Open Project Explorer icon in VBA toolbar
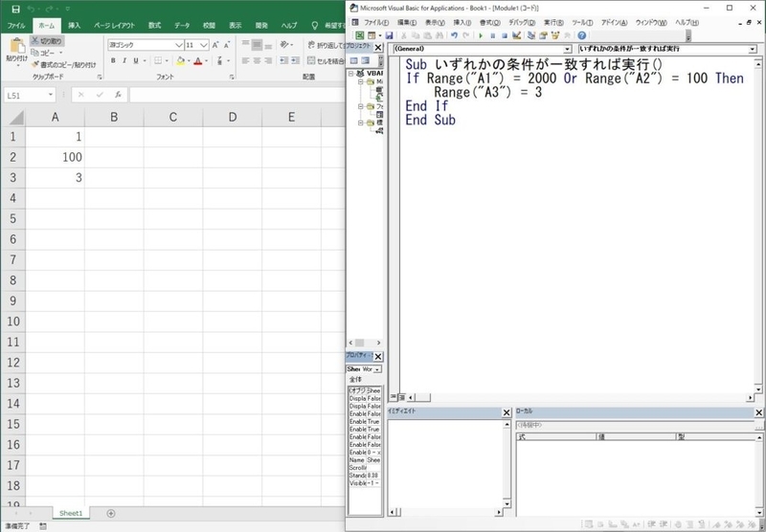 tap(531, 35)
